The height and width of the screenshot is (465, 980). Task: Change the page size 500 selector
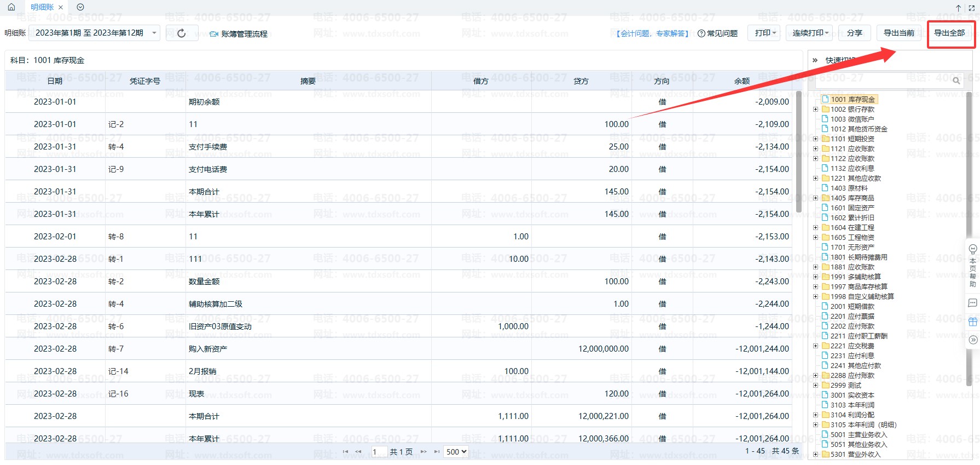click(456, 452)
